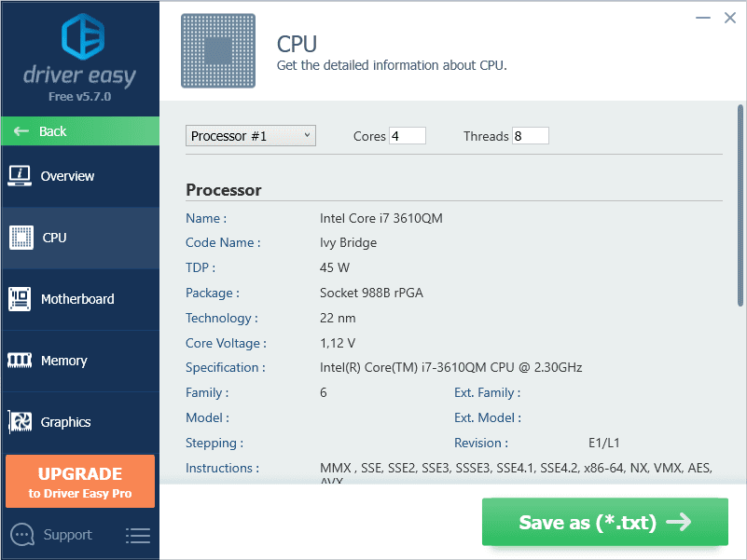Click the Support chat bubble icon
The height and width of the screenshot is (560, 747).
coord(22,535)
